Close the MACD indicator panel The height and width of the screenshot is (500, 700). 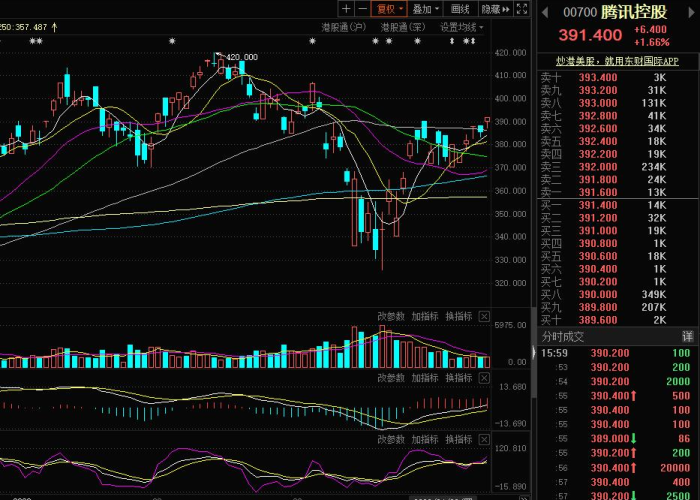pyautogui.click(x=484, y=378)
